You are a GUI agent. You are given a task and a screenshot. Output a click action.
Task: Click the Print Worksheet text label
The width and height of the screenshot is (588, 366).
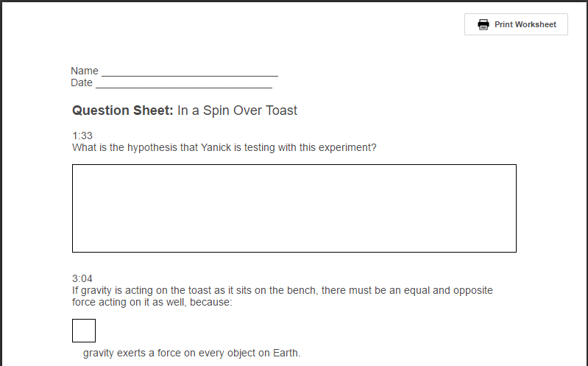525,24
